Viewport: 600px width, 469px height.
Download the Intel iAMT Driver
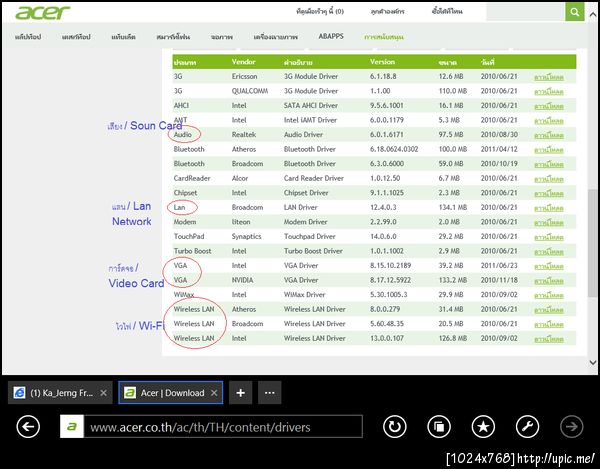coord(549,121)
